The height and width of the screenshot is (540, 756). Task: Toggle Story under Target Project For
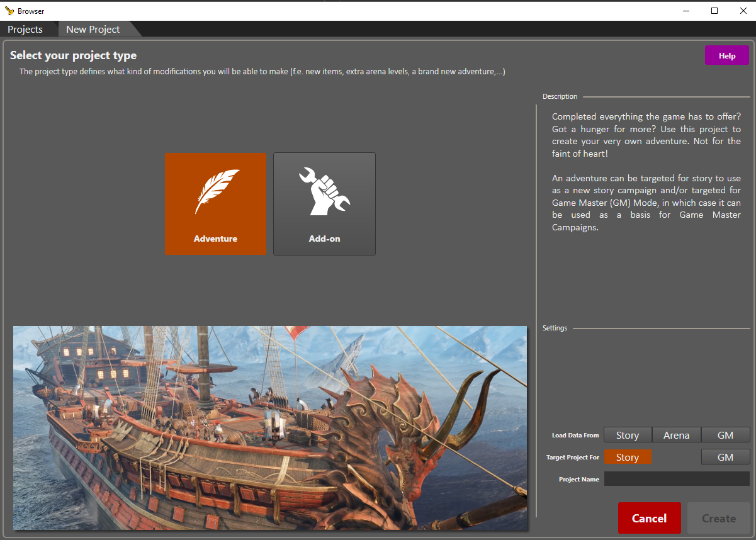pyautogui.click(x=628, y=457)
